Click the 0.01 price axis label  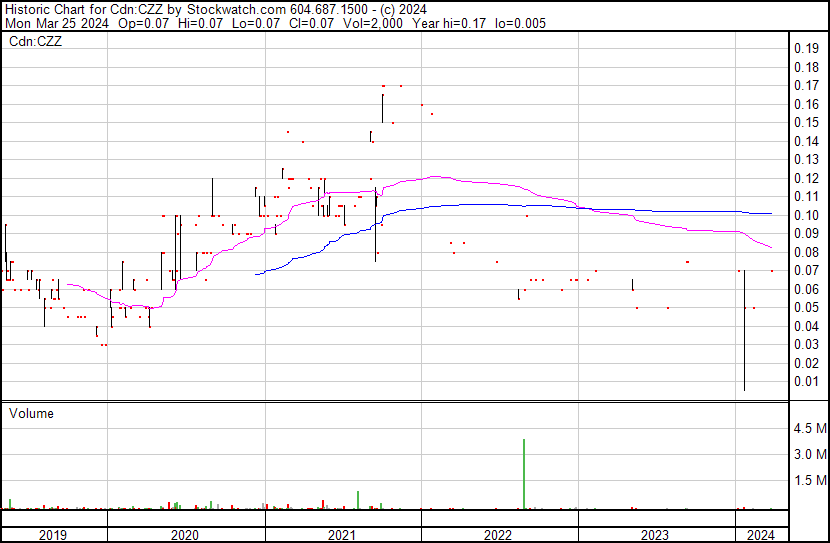(805, 381)
